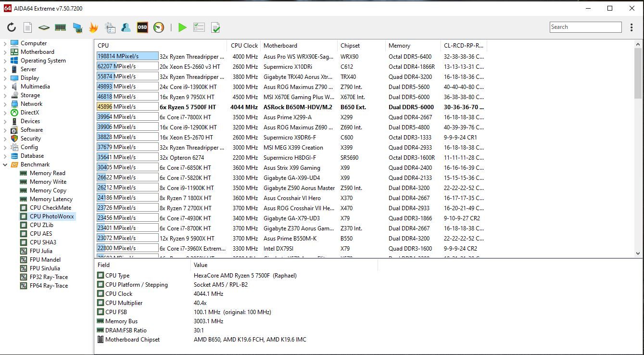
Task: Select Memory Latency benchmark
Action: pyautogui.click(x=51, y=199)
